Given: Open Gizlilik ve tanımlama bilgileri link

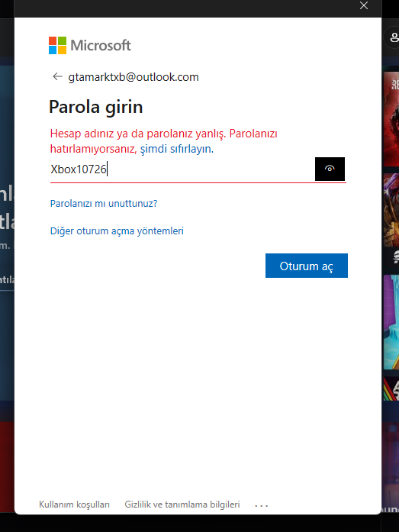Looking at the screenshot, I should (182, 505).
